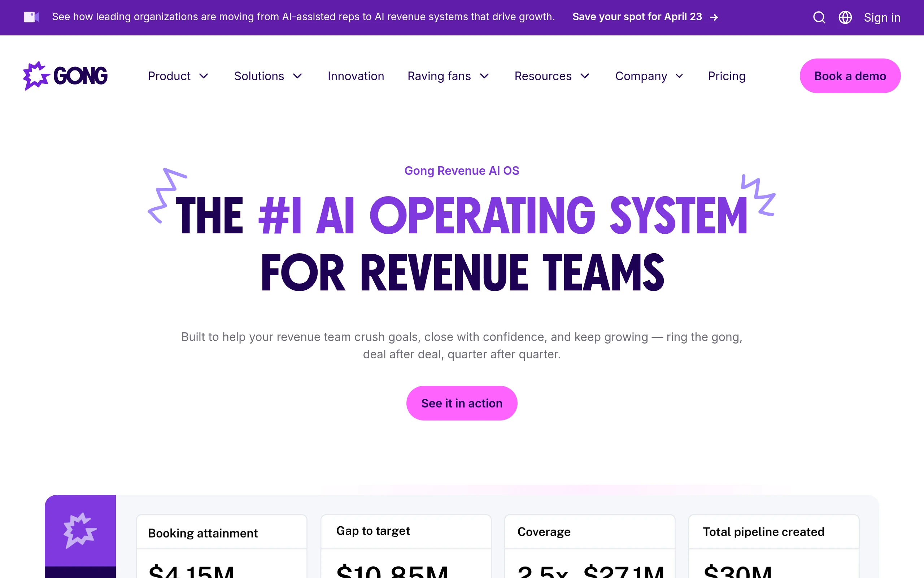The width and height of the screenshot is (924, 578).
Task: Go to the Pricing page
Action: coord(727,76)
